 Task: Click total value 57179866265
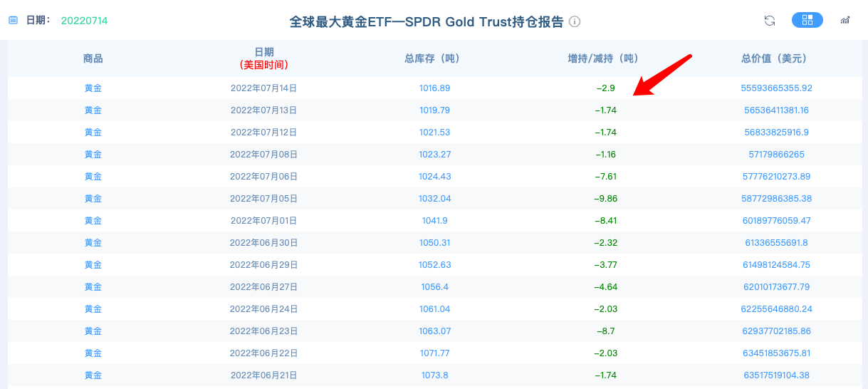776,155
